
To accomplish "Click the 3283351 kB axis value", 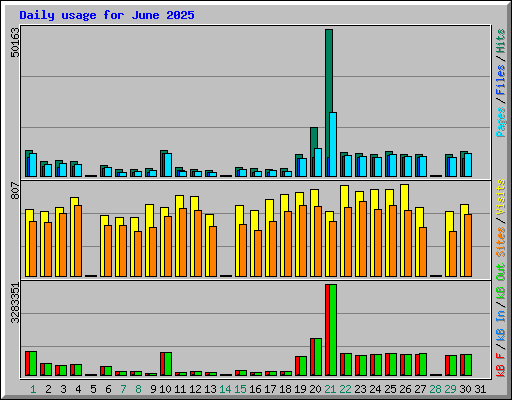I will click(15, 303).
